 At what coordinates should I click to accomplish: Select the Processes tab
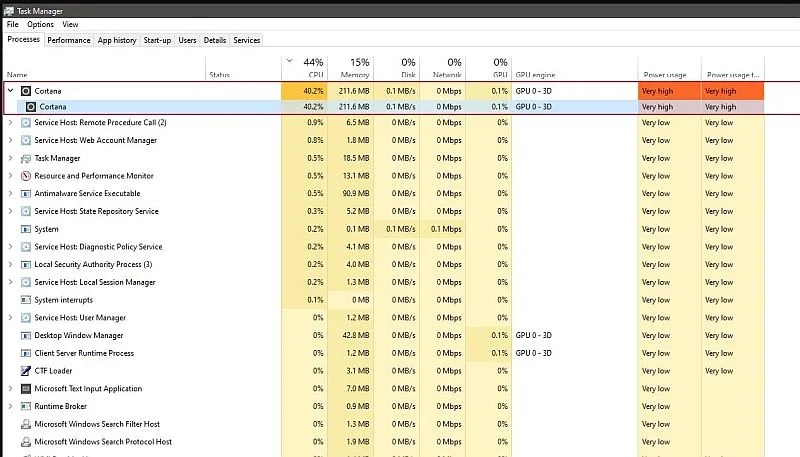[x=23, y=39]
